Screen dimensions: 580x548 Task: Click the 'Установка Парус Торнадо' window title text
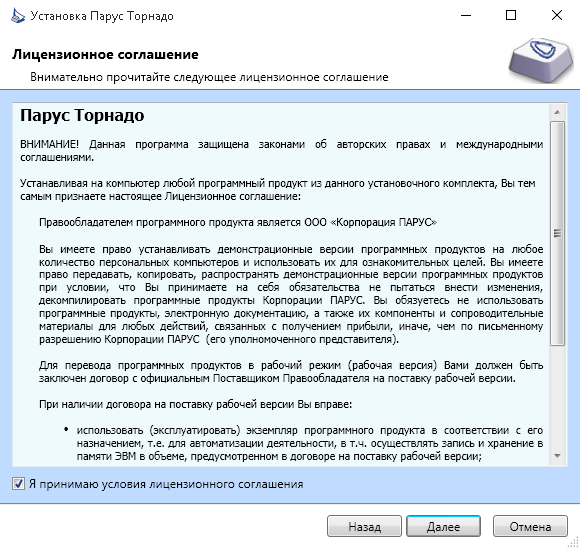102,16
